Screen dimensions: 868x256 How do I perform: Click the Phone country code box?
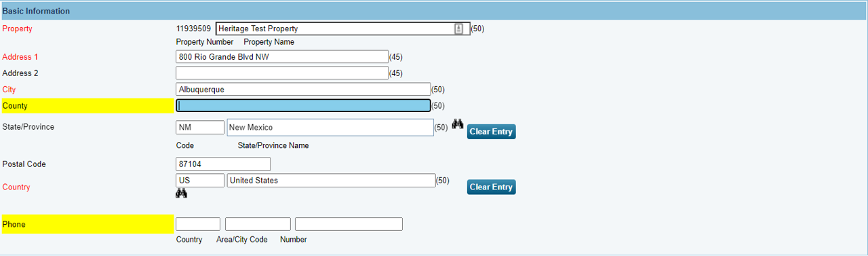tap(198, 224)
